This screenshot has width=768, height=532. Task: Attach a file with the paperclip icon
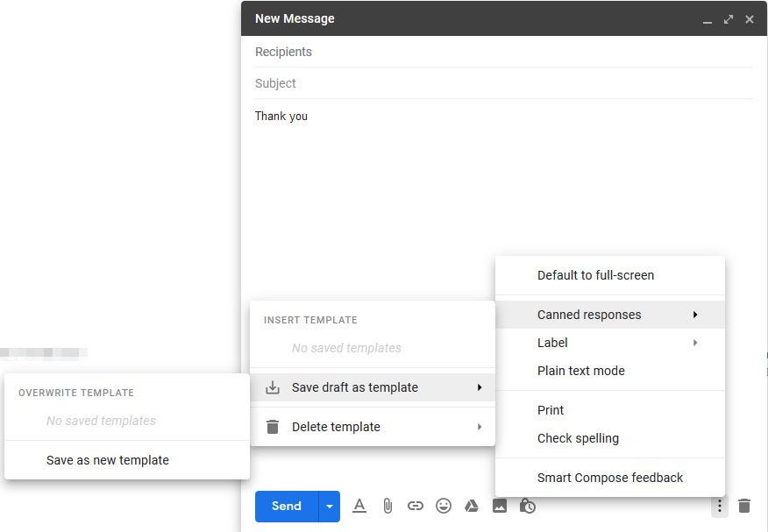pyautogui.click(x=388, y=506)
